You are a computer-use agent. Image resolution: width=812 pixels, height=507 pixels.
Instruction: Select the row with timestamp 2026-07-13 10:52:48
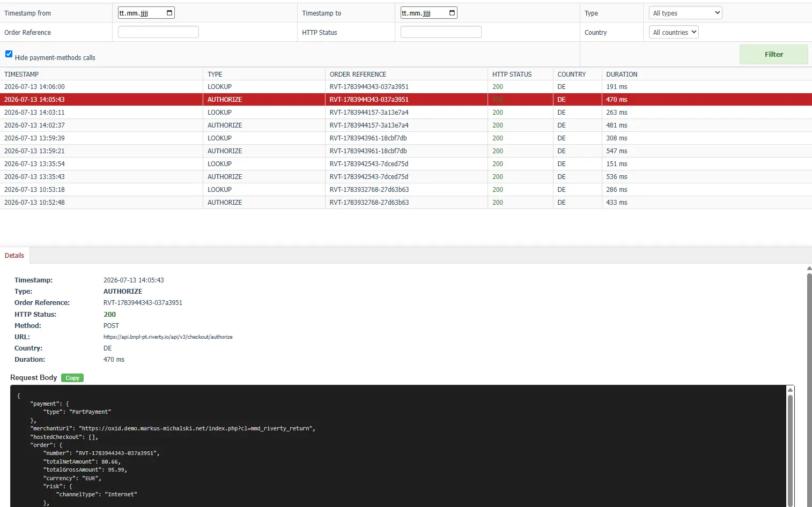point(406,203)
